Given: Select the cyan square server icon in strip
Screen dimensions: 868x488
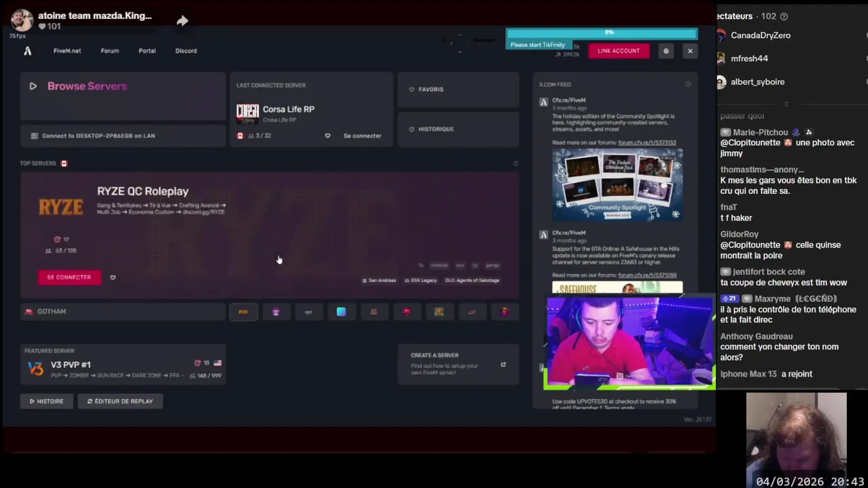Looking at the screenshot, I should point(341,312).
